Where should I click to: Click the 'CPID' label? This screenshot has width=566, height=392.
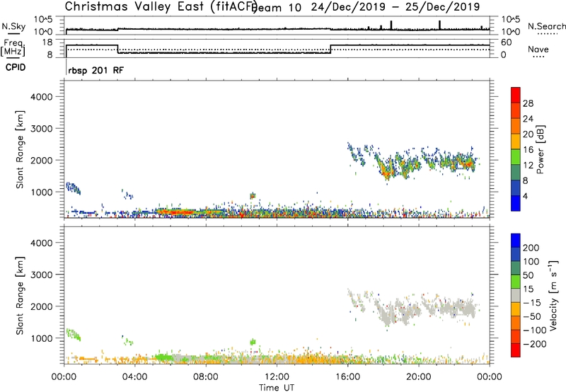point(16,67)
